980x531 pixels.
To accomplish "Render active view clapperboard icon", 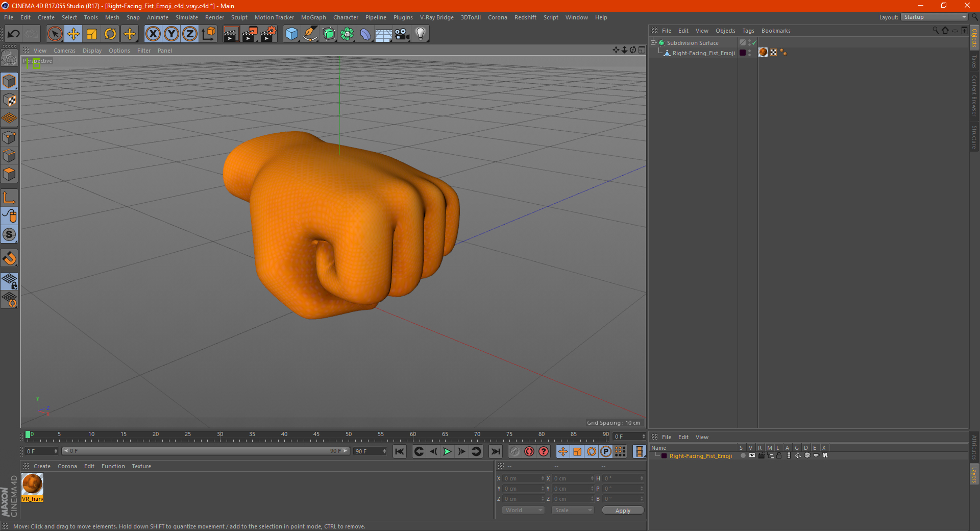I will pyautogui.click(x=231, y=34).
